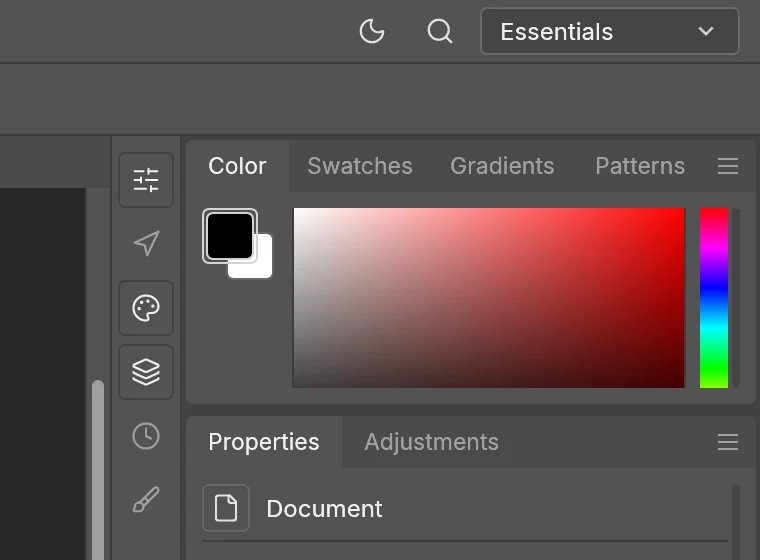
Task: Switch to the Swatches tab
Action: click(x=360, y=166)
